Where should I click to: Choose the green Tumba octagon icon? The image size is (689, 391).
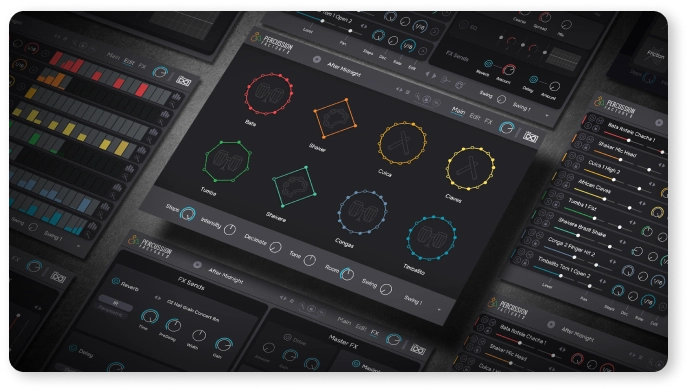pos(227,161)
